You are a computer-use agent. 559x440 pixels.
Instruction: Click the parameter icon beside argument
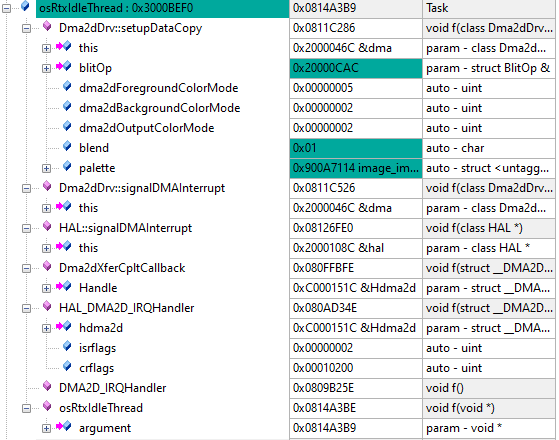[x=64, y=426]
